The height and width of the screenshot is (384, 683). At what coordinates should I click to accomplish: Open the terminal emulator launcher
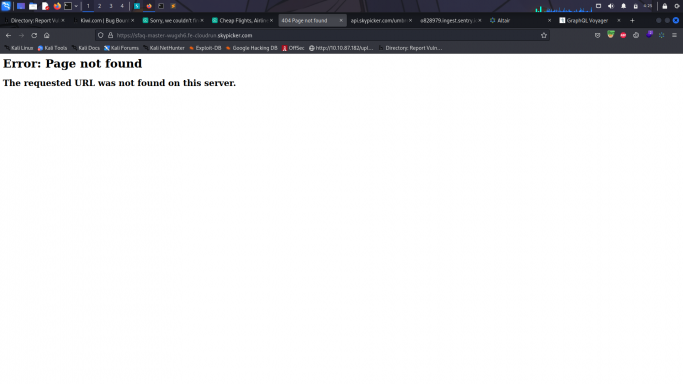(x=68, y=6)
